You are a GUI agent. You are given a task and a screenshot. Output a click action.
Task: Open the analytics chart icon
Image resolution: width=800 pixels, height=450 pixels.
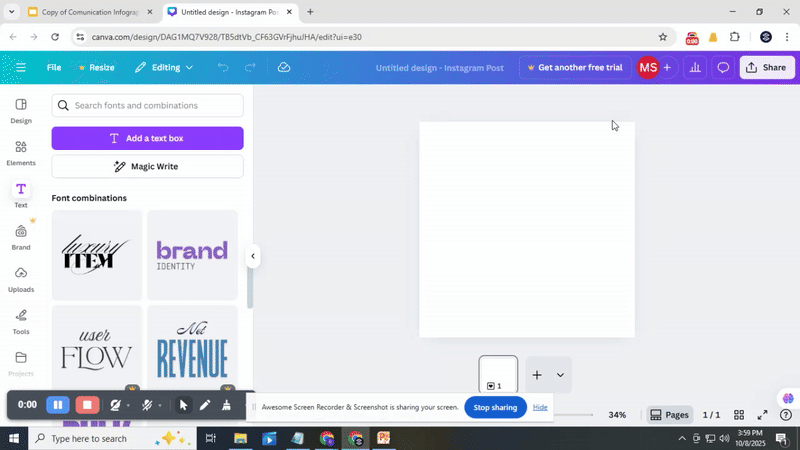pos(695,67)
